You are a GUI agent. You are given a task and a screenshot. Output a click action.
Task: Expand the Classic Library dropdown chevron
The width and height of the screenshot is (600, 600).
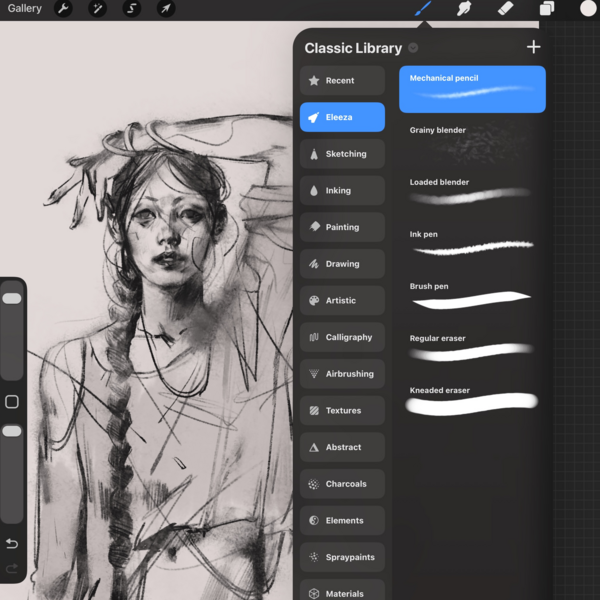tap(413, 48)
